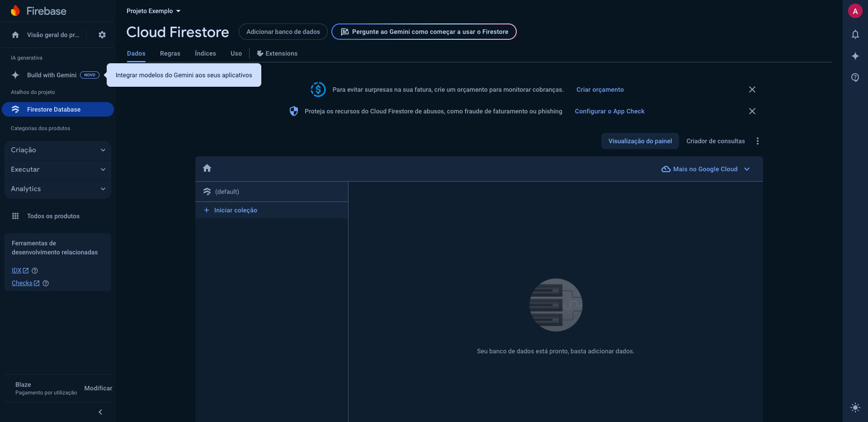868x422 pixels.
Task: Click the Cloud Firestore heading
Action: coord(178,32)
